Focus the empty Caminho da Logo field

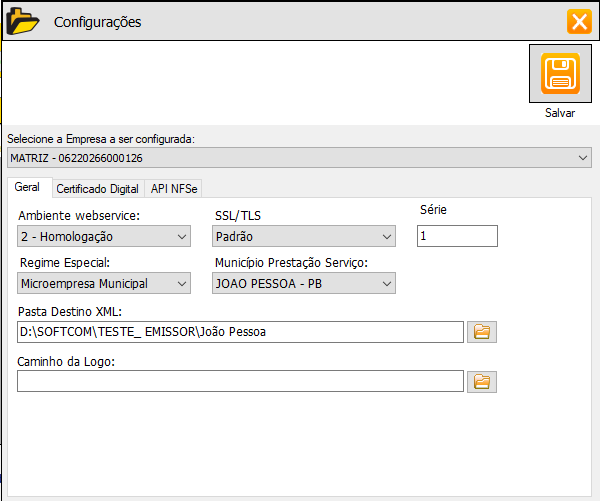click(240, 381)
